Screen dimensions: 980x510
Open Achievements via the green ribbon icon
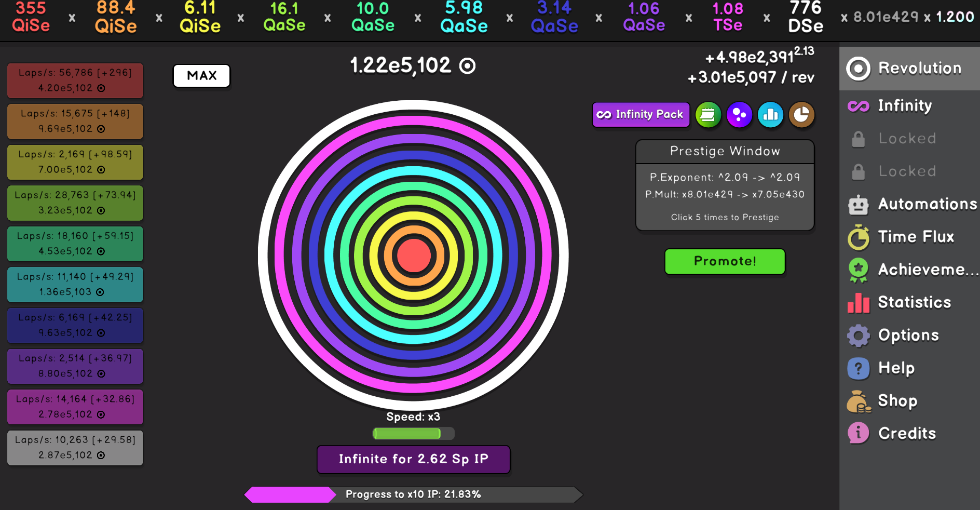coord(859,270)
